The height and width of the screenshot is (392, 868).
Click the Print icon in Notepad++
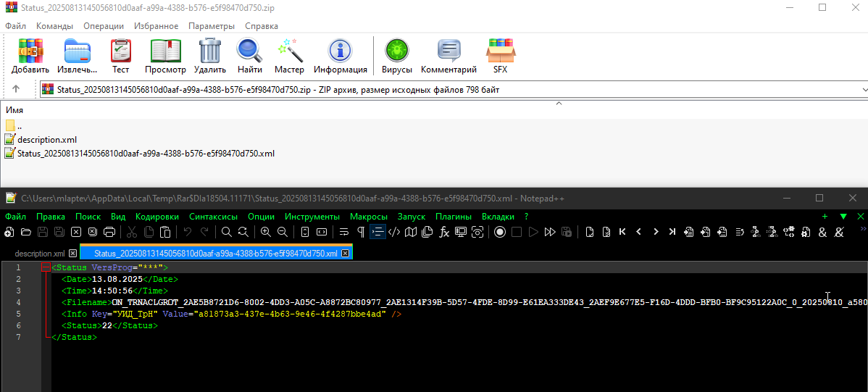point(109,232)
